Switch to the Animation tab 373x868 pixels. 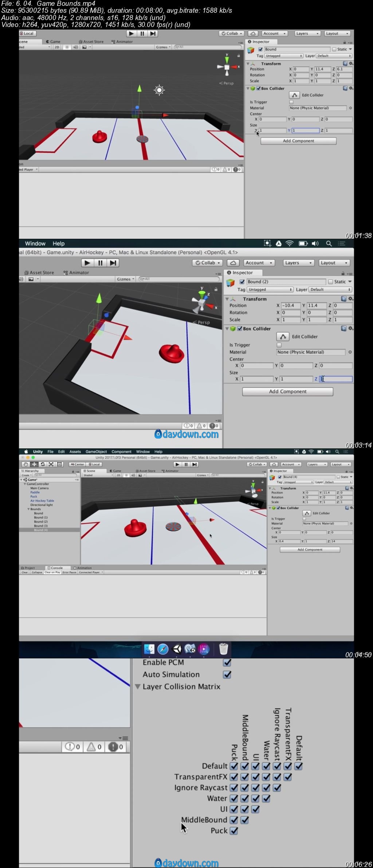83,568
